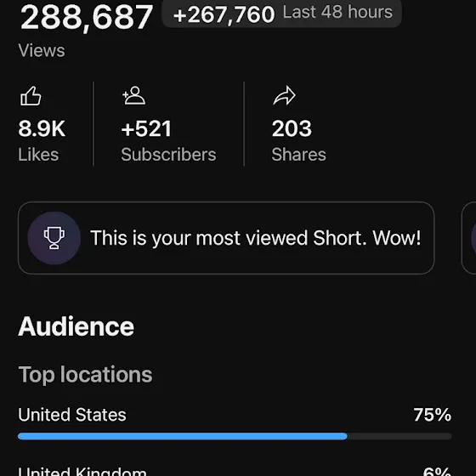Tap the thumbs-up Likes icon

click(31, 96)
